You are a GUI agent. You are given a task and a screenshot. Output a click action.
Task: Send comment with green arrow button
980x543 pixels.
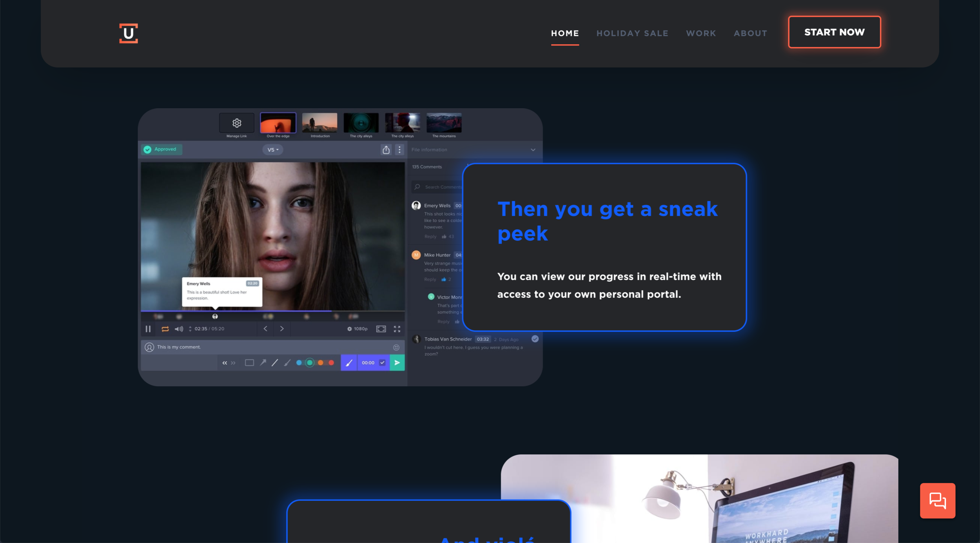coord(397,363)
